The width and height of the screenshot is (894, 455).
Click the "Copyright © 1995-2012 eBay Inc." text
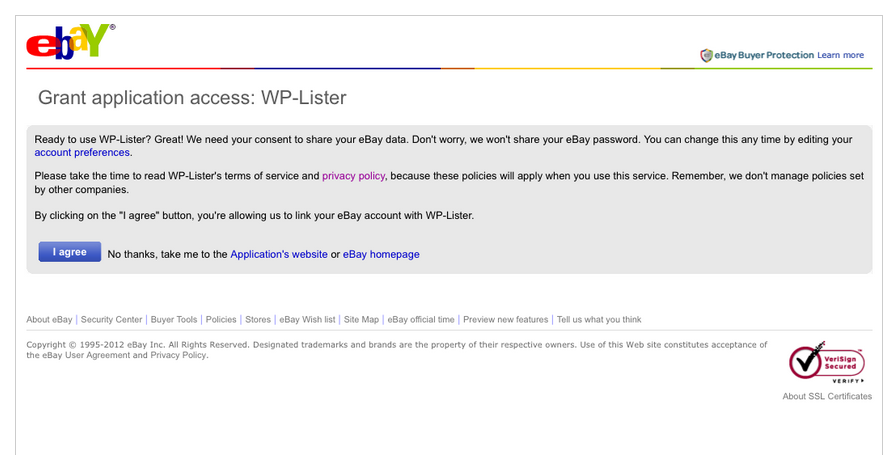96,345
